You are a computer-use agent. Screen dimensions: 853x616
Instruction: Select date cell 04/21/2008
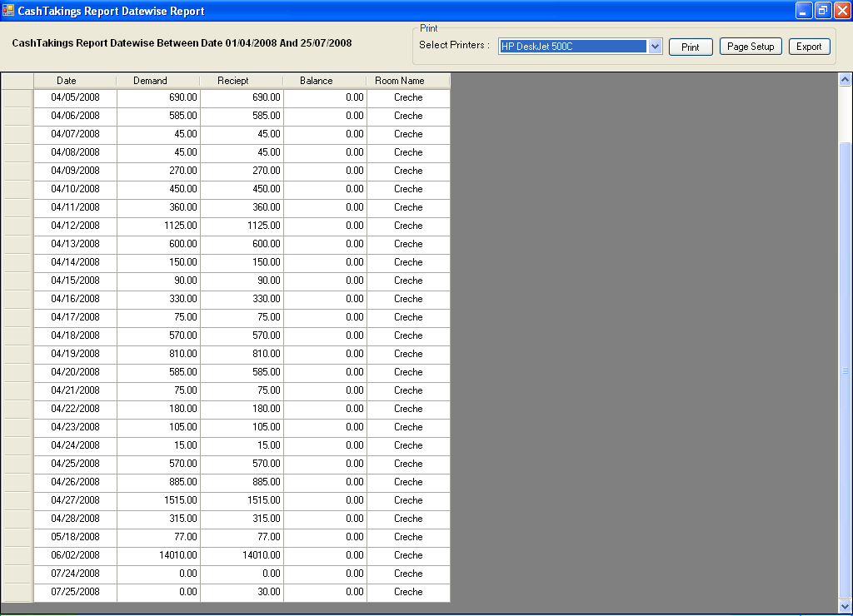tap(75, 390)
